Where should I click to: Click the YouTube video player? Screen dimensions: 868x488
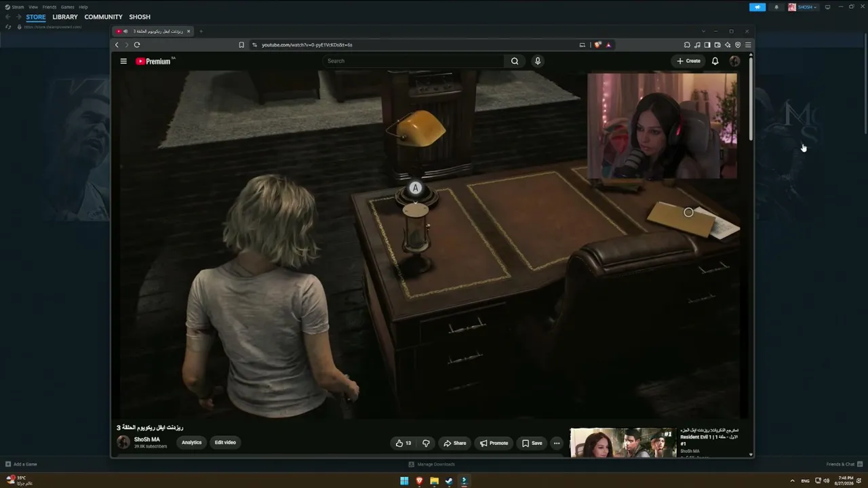431,245
